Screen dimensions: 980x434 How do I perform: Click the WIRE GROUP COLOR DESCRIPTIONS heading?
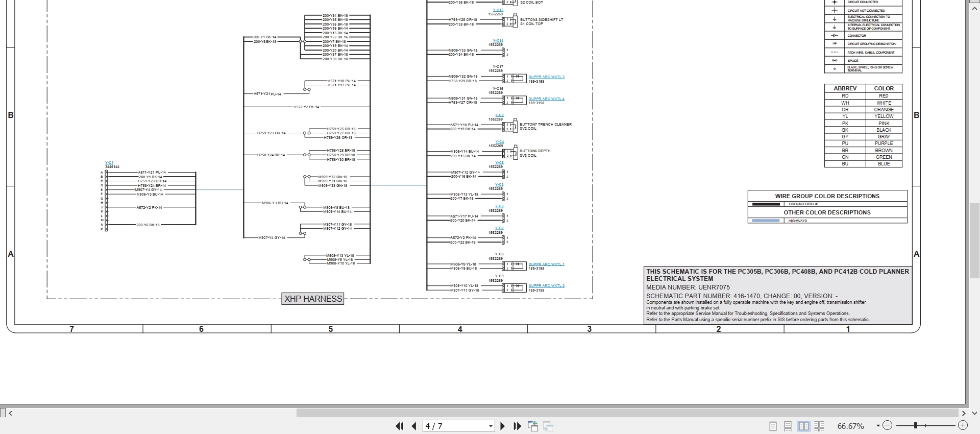[827, 196]
